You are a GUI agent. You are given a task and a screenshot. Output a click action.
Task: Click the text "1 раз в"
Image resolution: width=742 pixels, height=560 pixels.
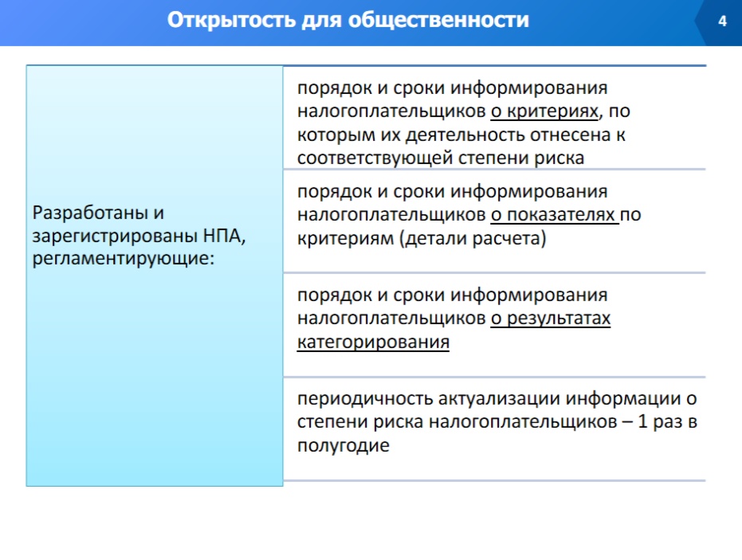click(668, 422)
